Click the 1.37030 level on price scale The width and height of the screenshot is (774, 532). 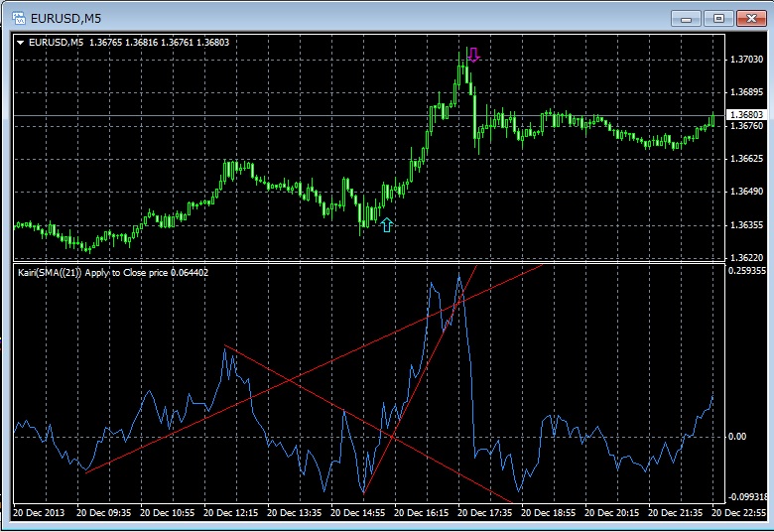coord(745,61)
